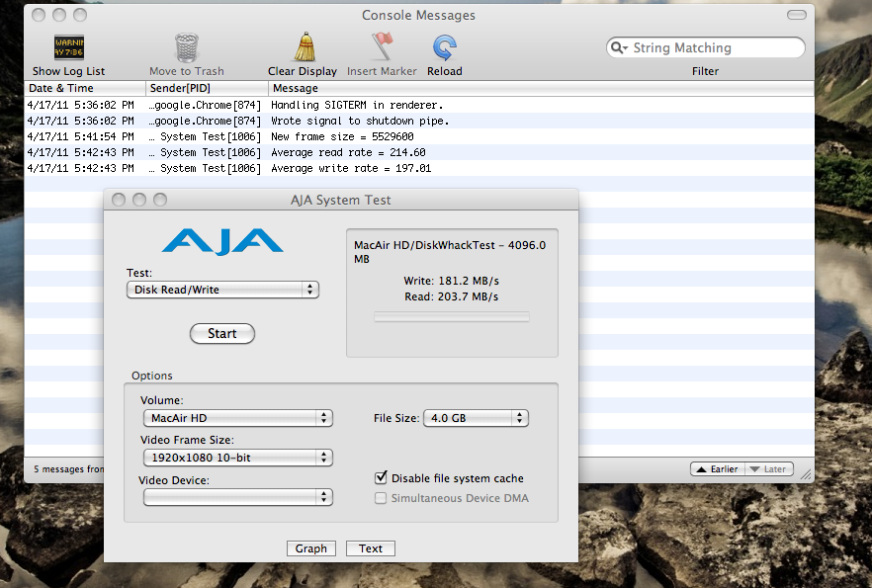The image size is (872, 588).
Task: Toggle Simultaneous Device DMA checkbox
Action: click(x=381, y=498)
